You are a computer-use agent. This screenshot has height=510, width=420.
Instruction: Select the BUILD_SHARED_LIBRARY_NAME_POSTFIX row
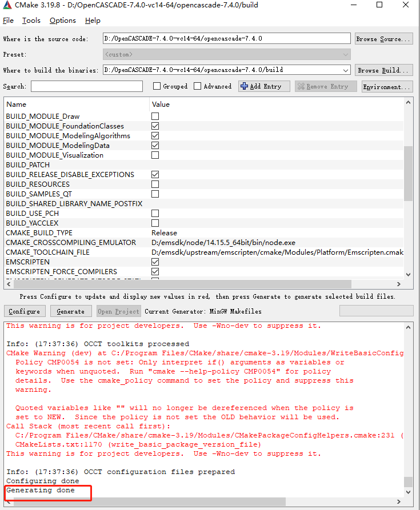(205, 204)
